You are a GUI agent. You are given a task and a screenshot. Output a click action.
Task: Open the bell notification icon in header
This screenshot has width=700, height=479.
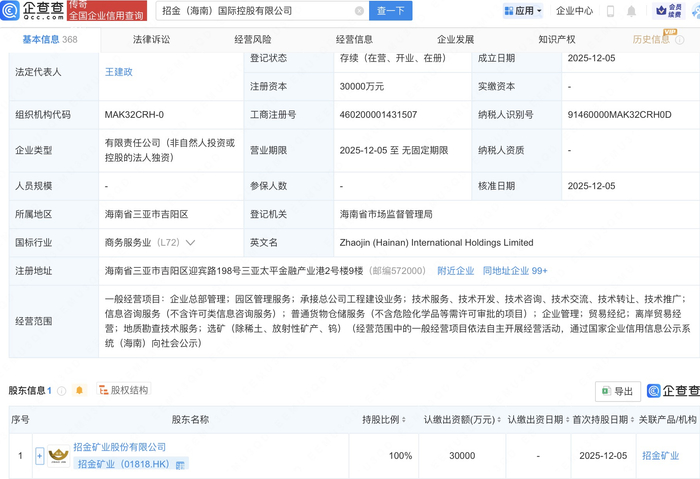(x=631, y=11)
